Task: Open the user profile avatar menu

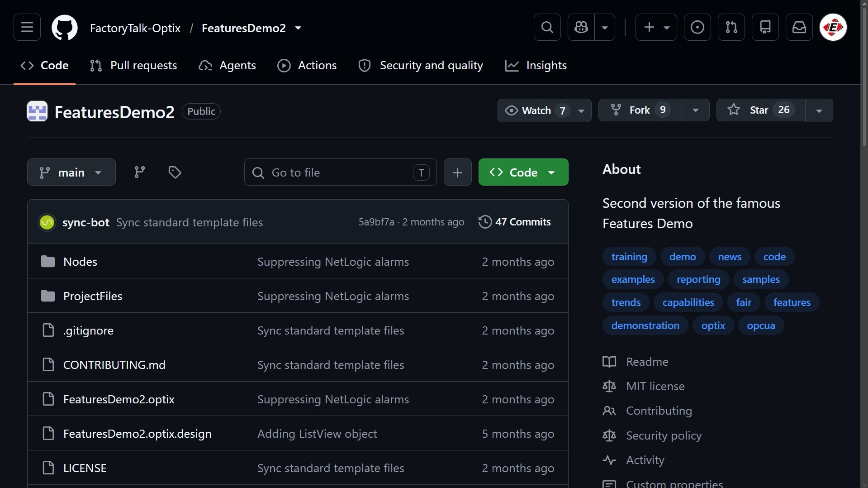Action: pyautogui.click(x=833, y=28)
